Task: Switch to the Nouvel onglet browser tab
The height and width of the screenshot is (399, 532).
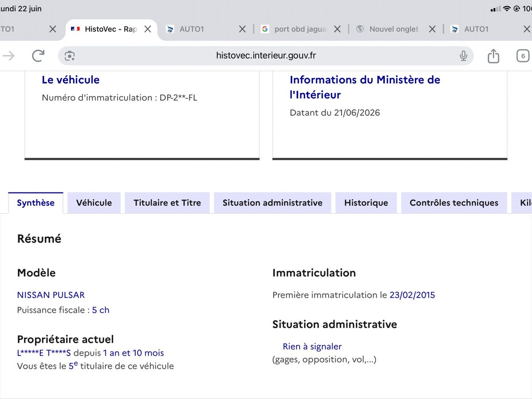Action: 388,29
